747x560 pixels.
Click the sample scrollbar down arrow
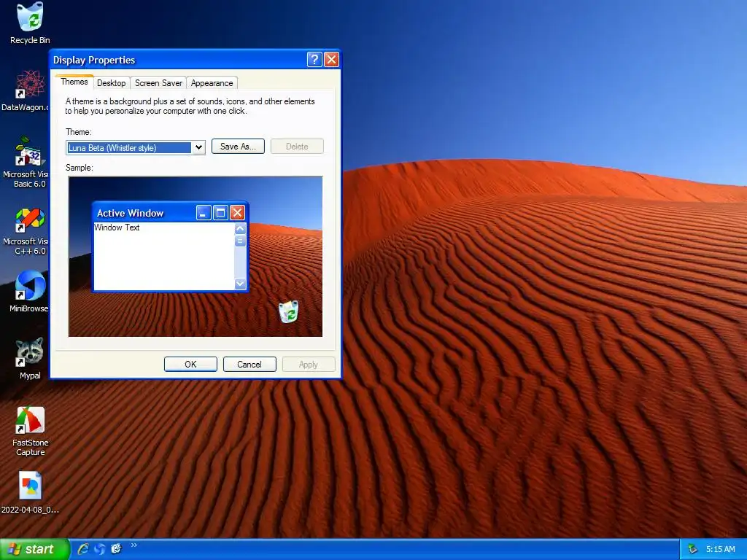point(240,284)
